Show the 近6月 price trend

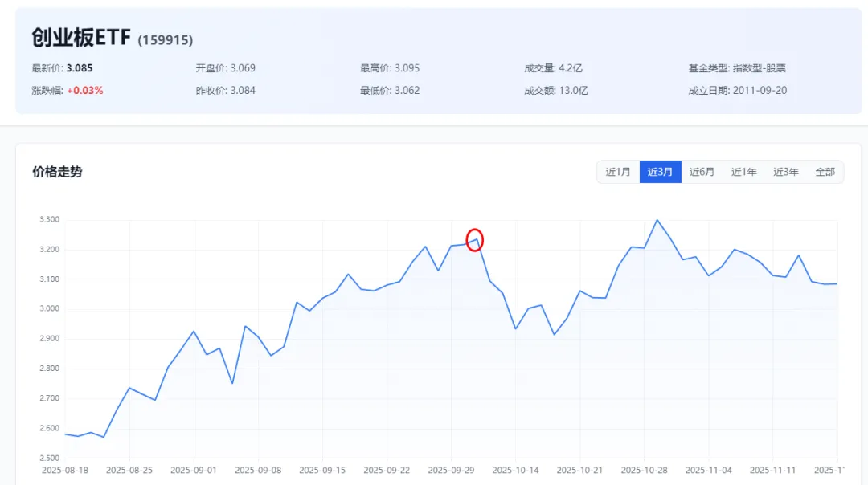[702, 172]
